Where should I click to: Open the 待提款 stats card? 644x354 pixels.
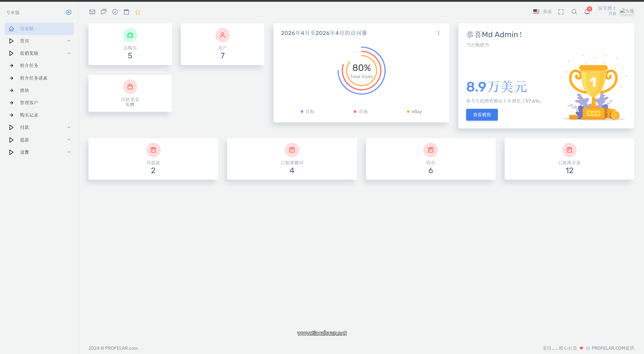click(153, 159)
